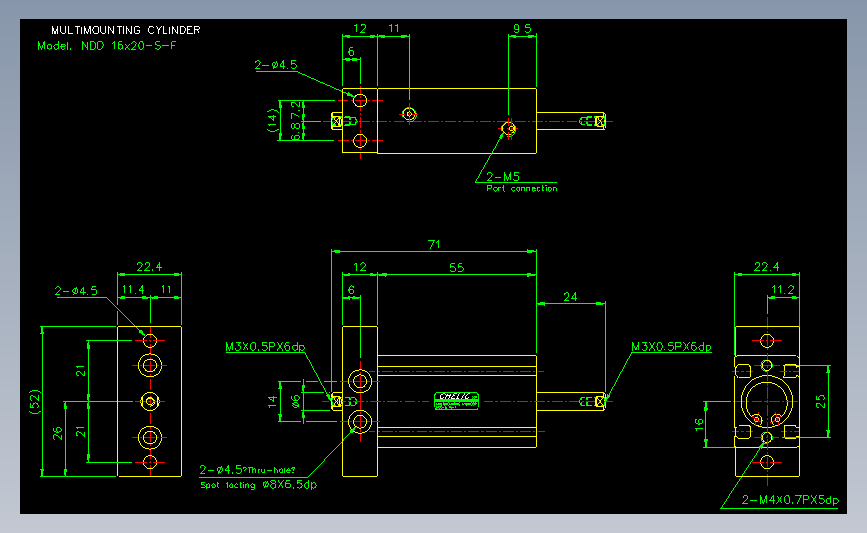Click the 14 dimension beside ø6
The image size is (867, 533).
(272, 401)
